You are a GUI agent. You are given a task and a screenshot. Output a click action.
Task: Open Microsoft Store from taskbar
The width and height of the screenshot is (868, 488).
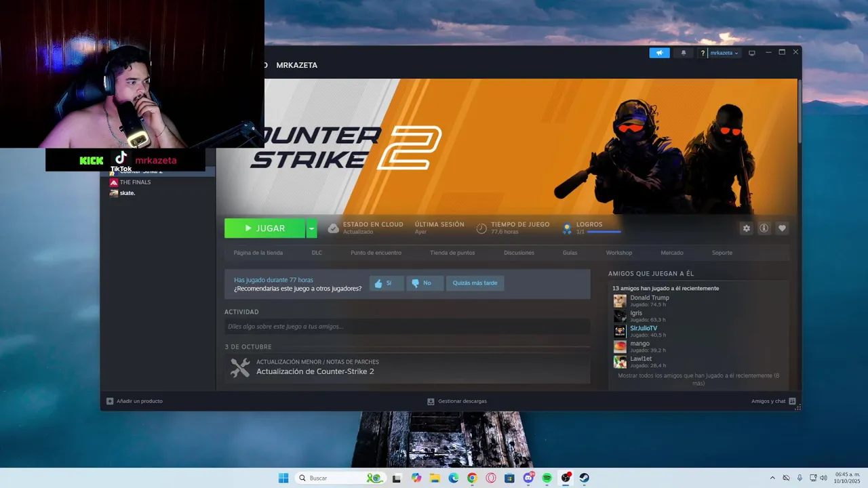coord(509,478)
